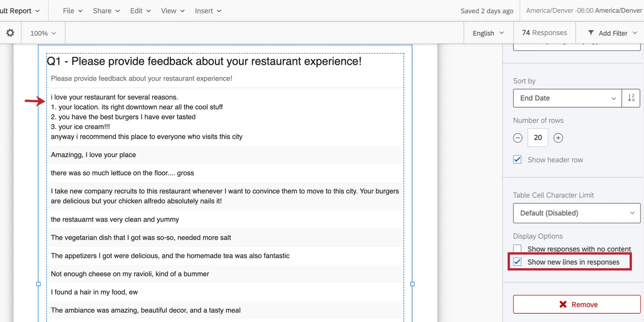Decrease number of rows with minus icon
Viewport: 644px width, 322px height.
[518, 138]
